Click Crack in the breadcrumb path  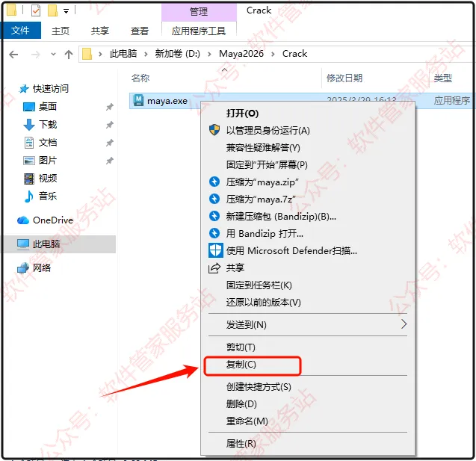294,54
